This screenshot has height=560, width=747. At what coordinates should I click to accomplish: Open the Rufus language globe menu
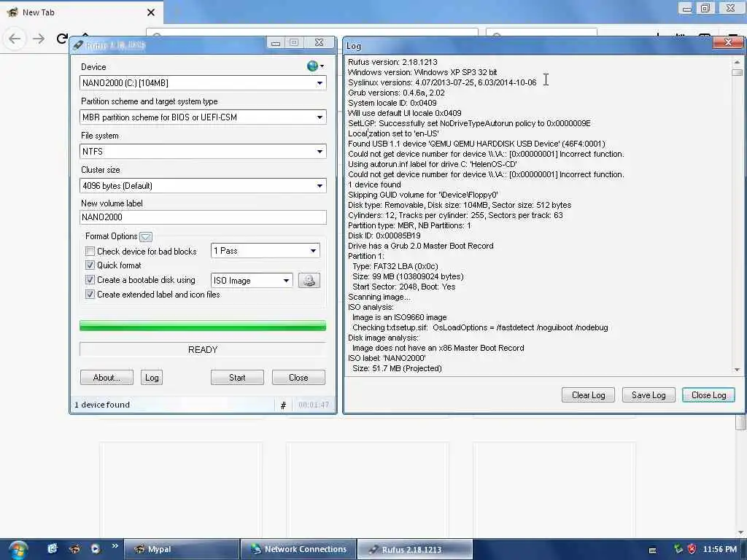[x=315, y=66]
